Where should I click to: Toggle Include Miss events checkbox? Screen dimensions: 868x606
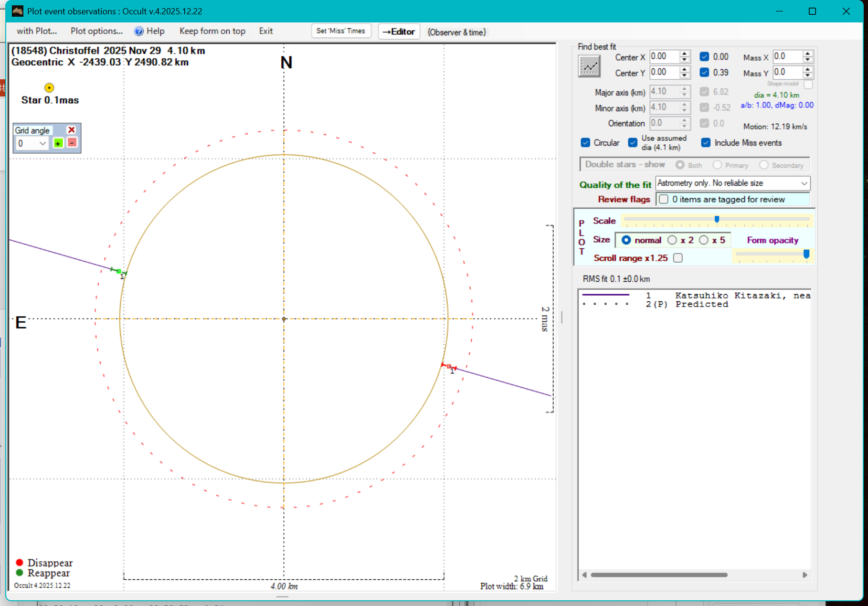coord(706,143)
